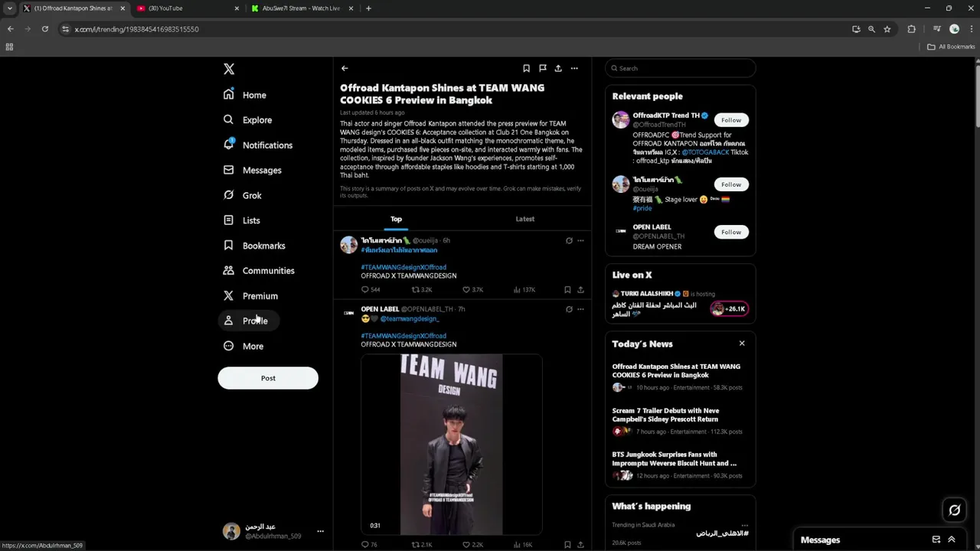Image resolution: width=980 pixels, height=551 pixels.
Task: Reply to OPEN LABEL post with 76 replies
Action: click(x=369, y=545)
